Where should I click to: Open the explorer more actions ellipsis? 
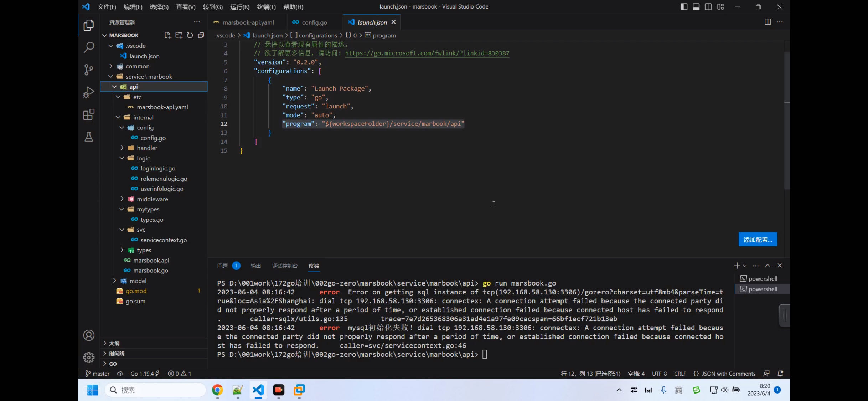tap(197, 22)
